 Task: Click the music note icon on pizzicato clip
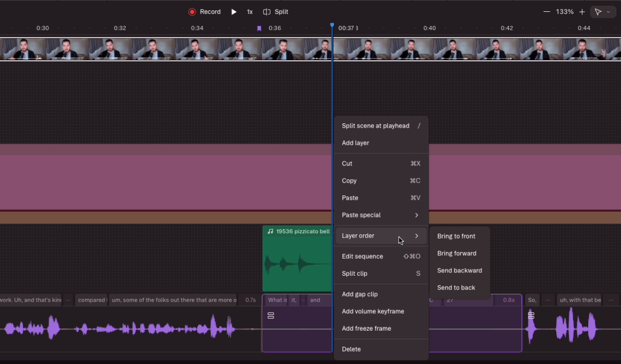[x=270, y=232]
